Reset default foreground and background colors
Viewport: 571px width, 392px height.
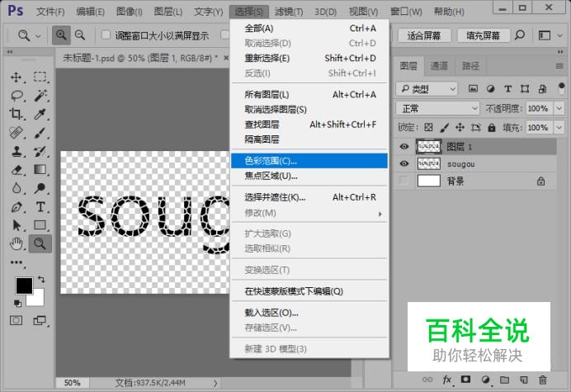(x=17, y=303)
